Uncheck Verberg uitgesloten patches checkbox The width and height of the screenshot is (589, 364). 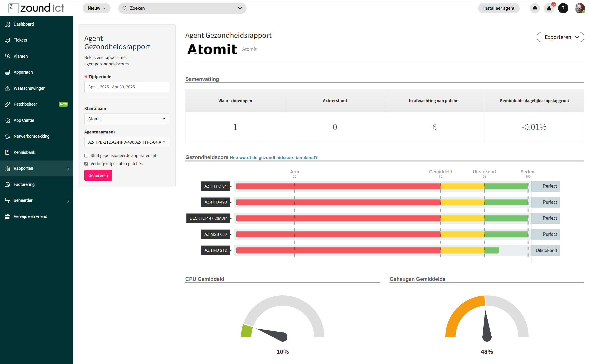86,164
